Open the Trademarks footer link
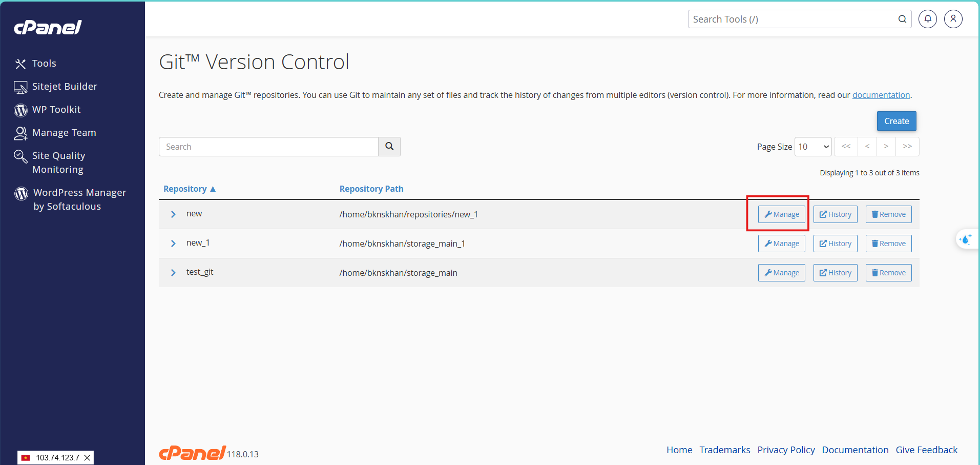The height and width of the screenshot is (465, 980). [725, 450]
